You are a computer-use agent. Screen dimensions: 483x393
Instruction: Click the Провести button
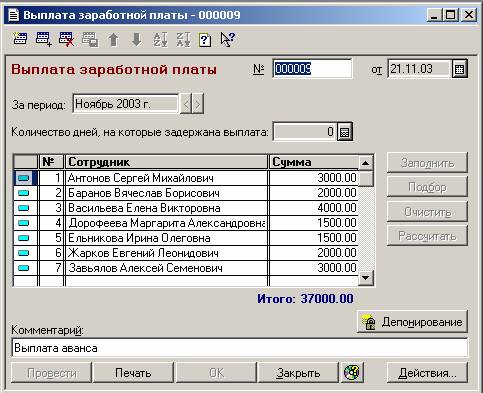coord(52,373)
